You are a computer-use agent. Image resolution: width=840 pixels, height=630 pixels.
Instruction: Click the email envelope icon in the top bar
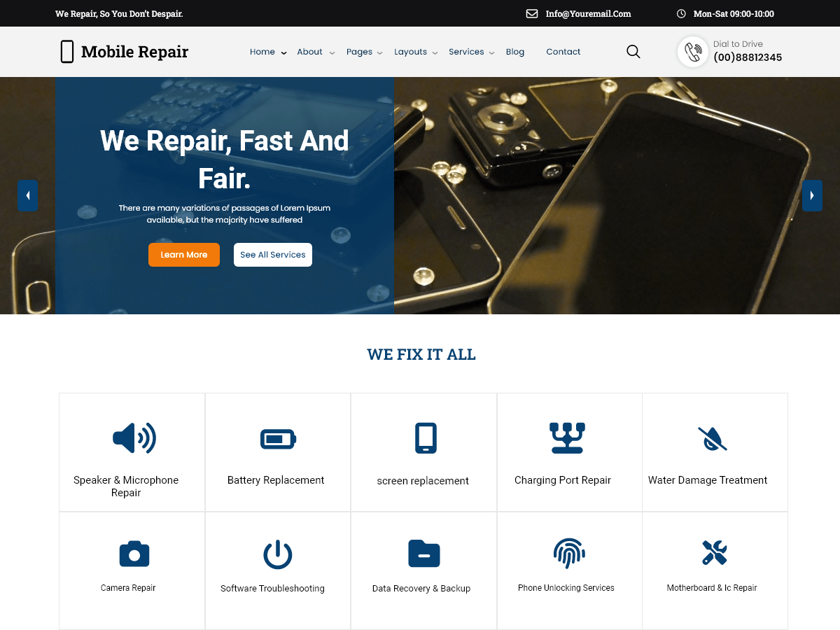532,13
